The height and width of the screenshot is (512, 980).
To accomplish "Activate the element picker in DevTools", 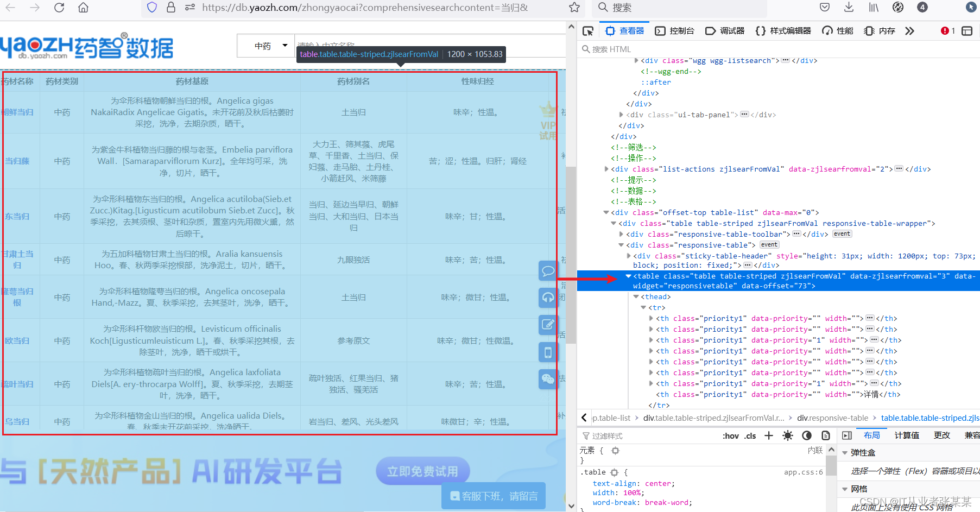I will pos(588,31).
